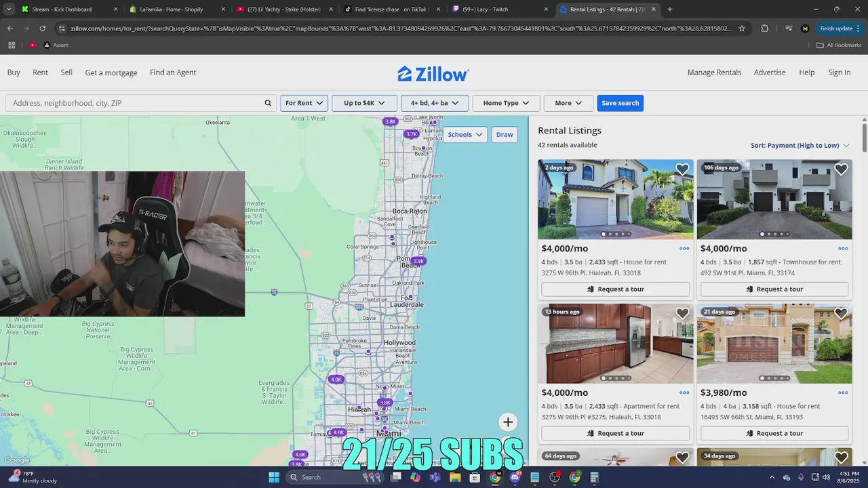Favorite the 492 SW 91st Pl townhouse

[841, 169]
